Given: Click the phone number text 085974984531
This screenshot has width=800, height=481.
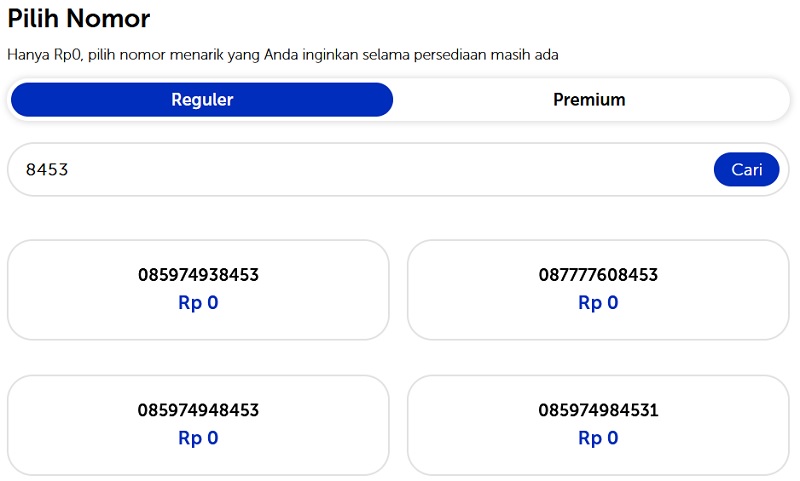Looking at the screenshot, I should point(598,410).
